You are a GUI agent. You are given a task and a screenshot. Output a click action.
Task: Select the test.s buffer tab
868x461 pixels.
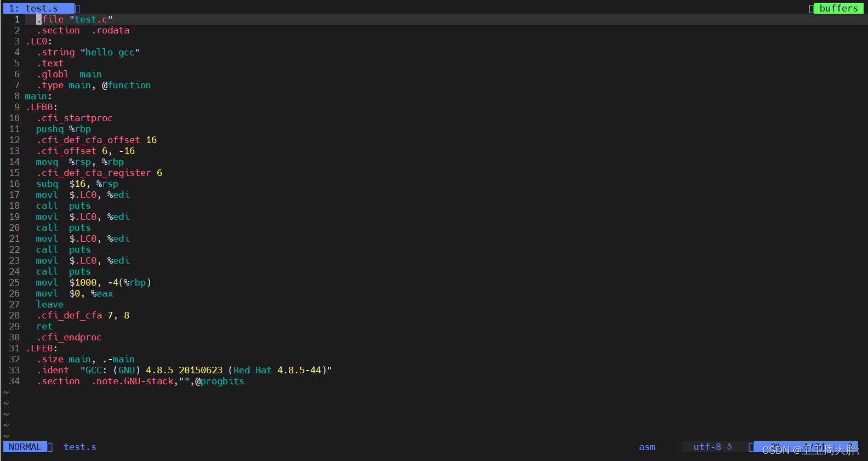tap(38, 8)
